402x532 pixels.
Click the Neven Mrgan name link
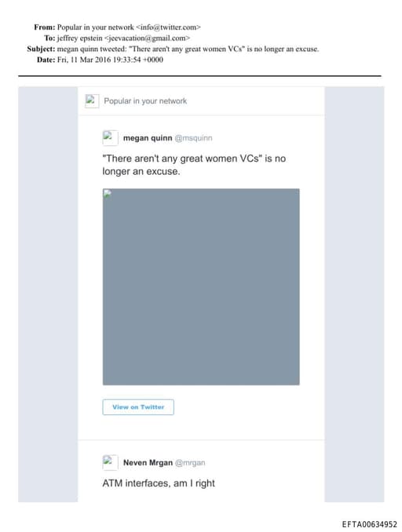click(148, 463)
